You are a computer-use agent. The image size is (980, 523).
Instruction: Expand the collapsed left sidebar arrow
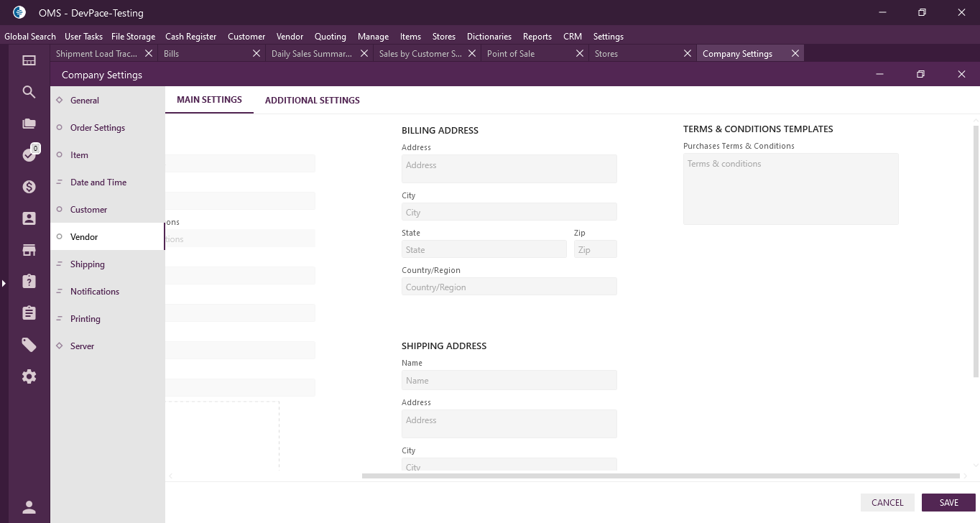(x=4, y=284)
